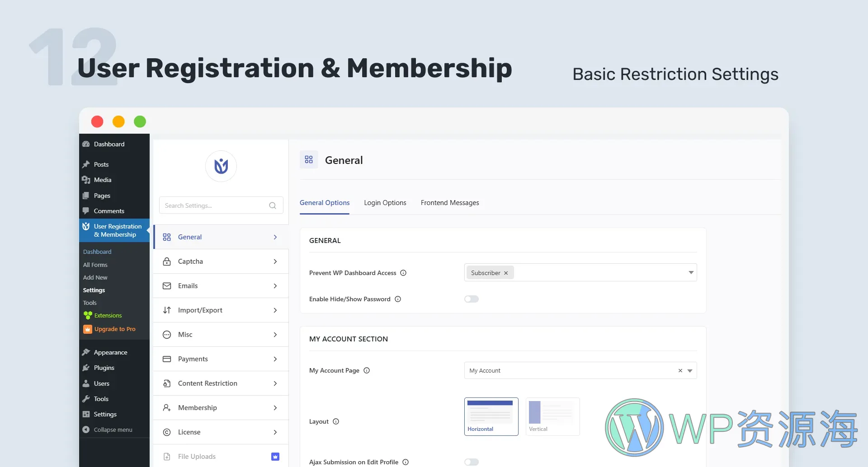868x467 pixels.
Task: Open the Prevent WP Dashboard Access dropdown arrow
Action: [x=691, y=272]
